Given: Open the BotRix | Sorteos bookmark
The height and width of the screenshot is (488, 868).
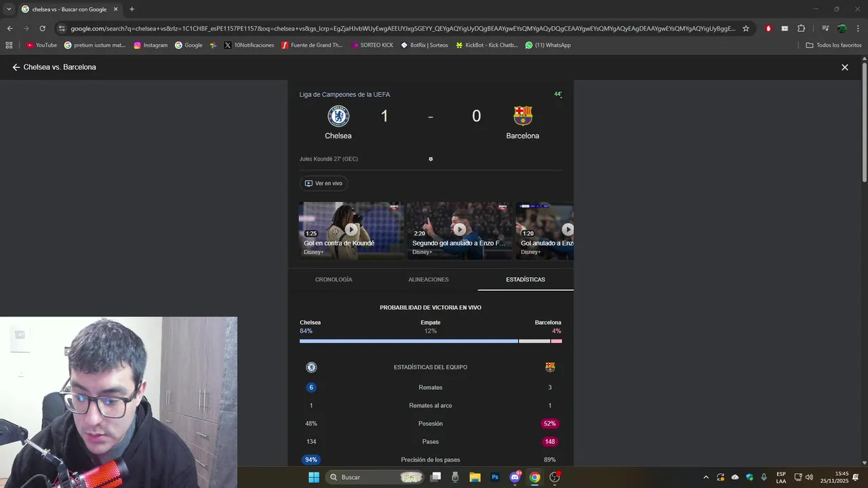Looking at the screenshot, I should pos(425,45).
